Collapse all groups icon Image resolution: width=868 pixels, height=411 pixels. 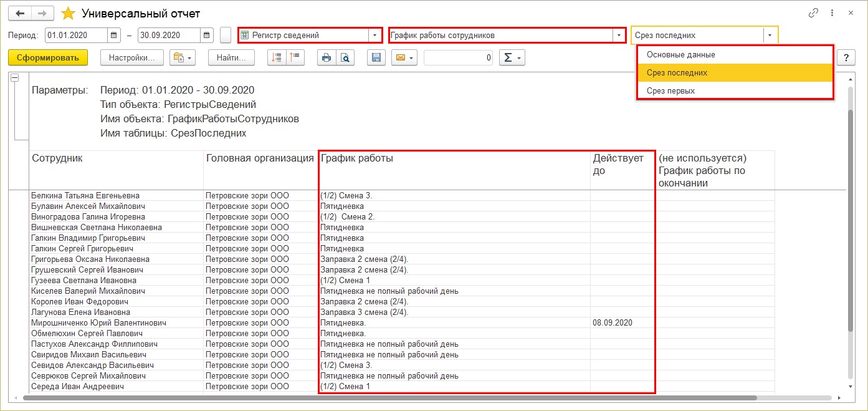(x=294, y=58)
